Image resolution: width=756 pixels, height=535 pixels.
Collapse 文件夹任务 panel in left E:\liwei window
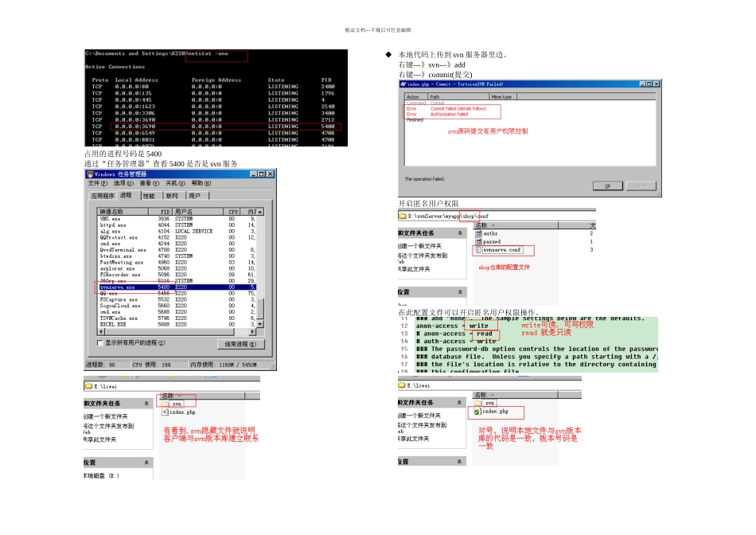coord(146,404)
